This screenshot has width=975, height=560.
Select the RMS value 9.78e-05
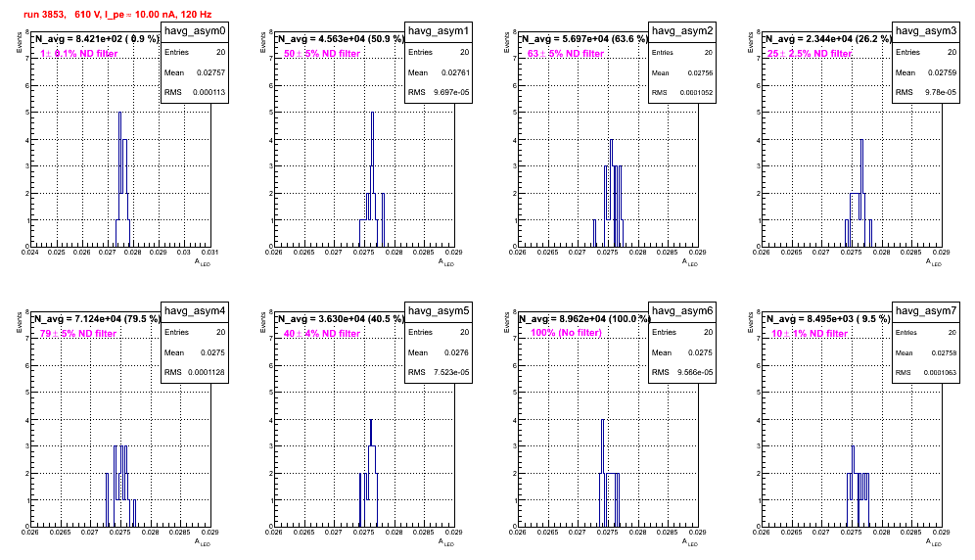click(x=941, y=92)
